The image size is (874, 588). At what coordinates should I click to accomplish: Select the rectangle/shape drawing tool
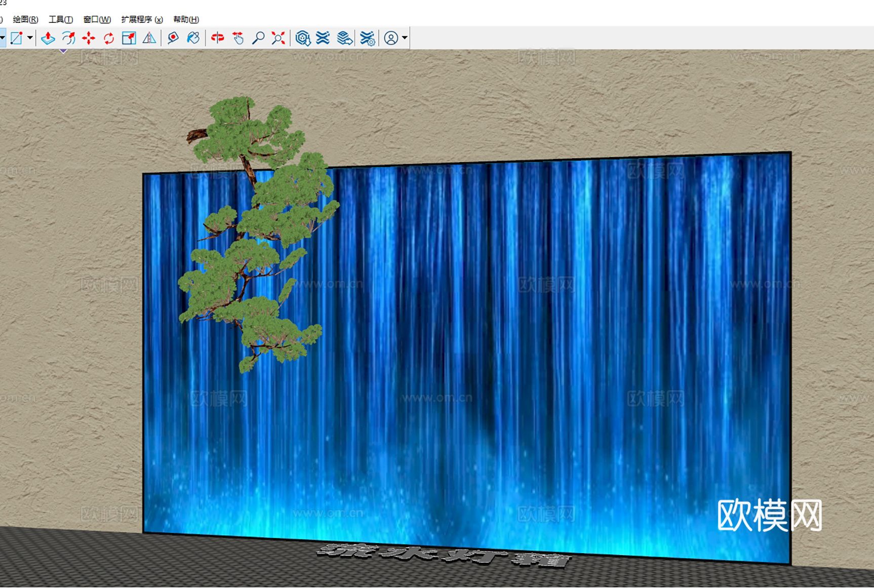pos(16,38)
